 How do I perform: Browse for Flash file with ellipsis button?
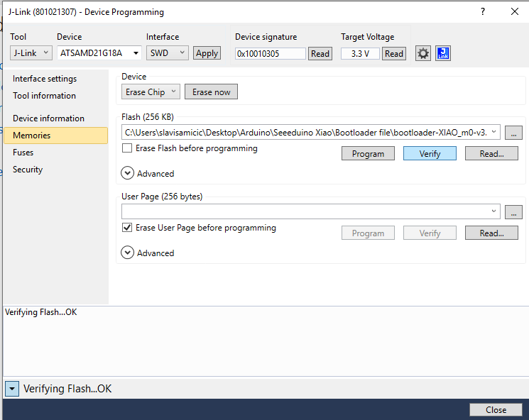pos(513,133)
